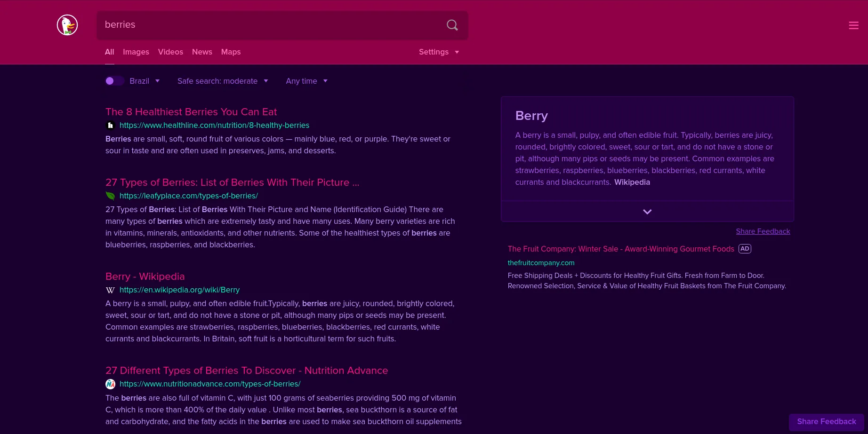Click the Healthline result description text

pyautogui.click(x=278, y=145)
